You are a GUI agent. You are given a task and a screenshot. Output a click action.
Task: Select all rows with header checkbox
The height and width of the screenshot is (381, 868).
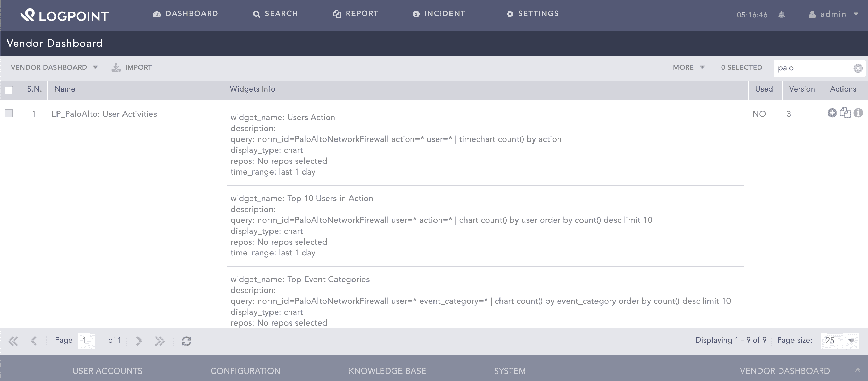(x=9, y=90)
